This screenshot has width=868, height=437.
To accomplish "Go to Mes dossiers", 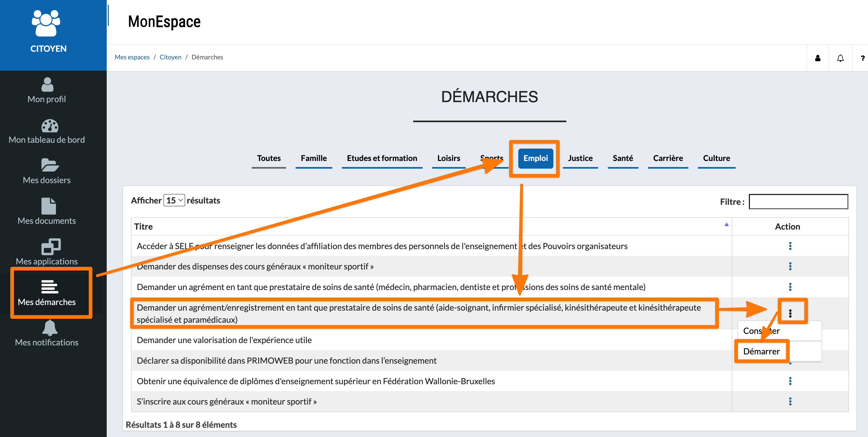I will coord(47,172).
